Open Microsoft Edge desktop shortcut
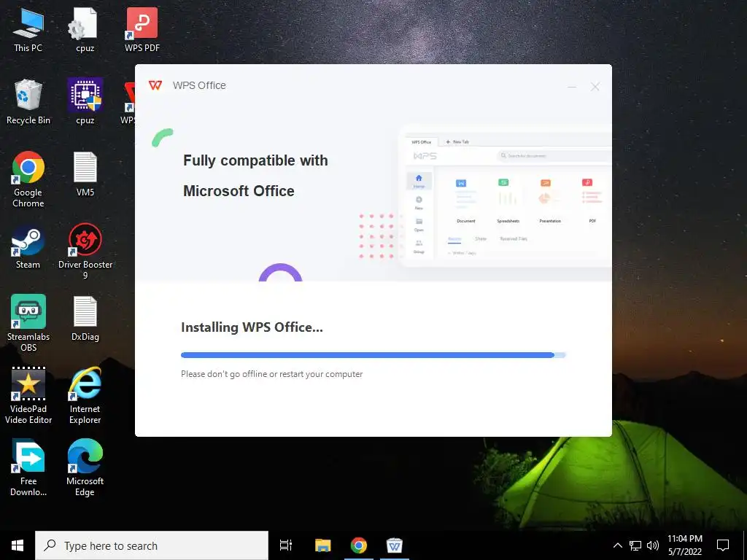Screen dimensions: 747x560 click(x=85, y=467)
